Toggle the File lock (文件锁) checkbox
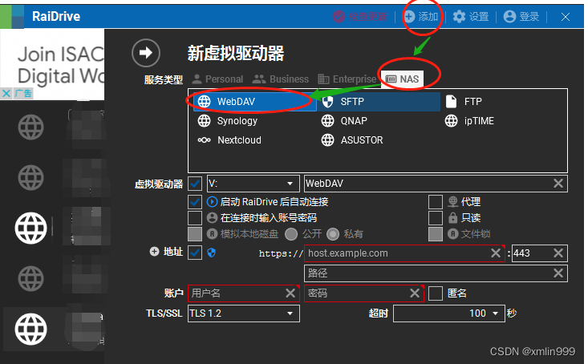Screen dimensions: 588x364 tap(436, 234)
